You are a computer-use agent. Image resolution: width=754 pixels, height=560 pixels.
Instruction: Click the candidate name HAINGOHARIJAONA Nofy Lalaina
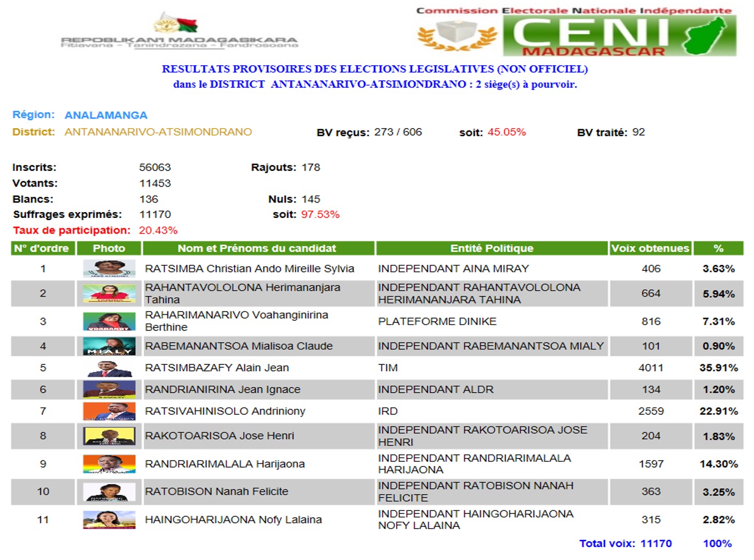(234, 519)
